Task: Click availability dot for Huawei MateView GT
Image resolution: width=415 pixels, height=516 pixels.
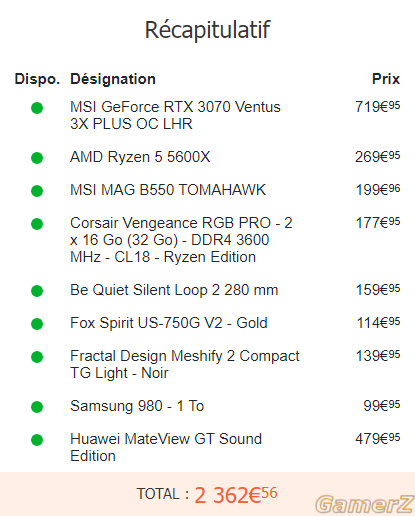Action: tap(37, 440)
